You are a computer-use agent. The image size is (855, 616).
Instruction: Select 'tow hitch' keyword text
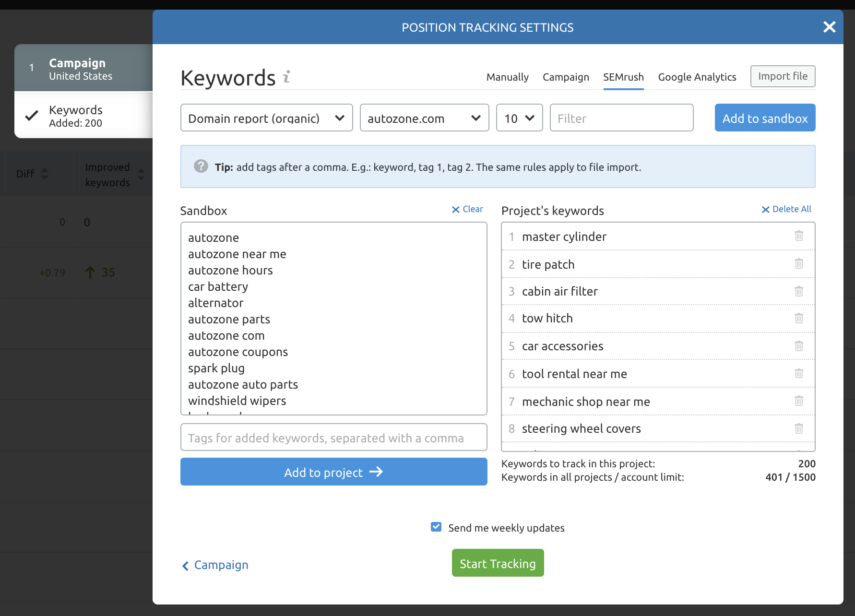(547, 318)
